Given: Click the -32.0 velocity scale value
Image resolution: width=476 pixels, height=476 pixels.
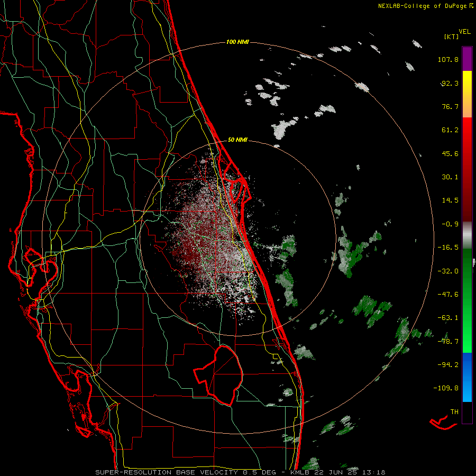Looking at the screenshot, I should click(448, 271).
